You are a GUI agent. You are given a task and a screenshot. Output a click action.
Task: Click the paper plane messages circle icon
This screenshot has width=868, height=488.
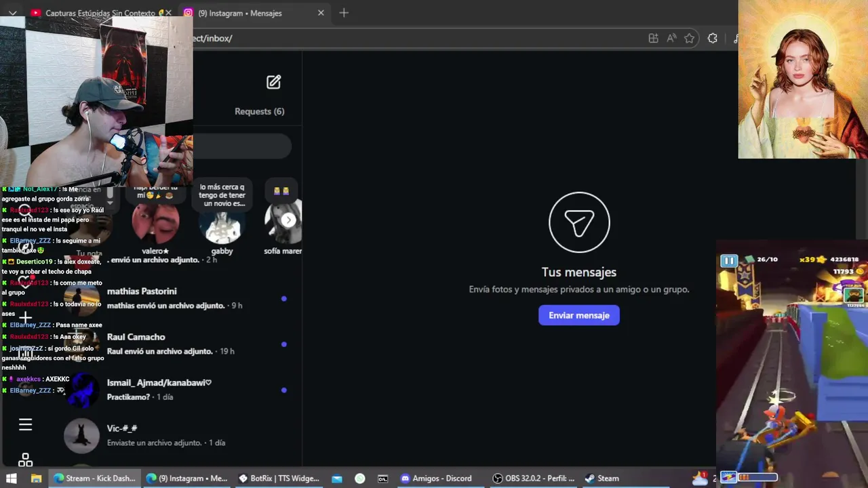[x=579, y=222]
